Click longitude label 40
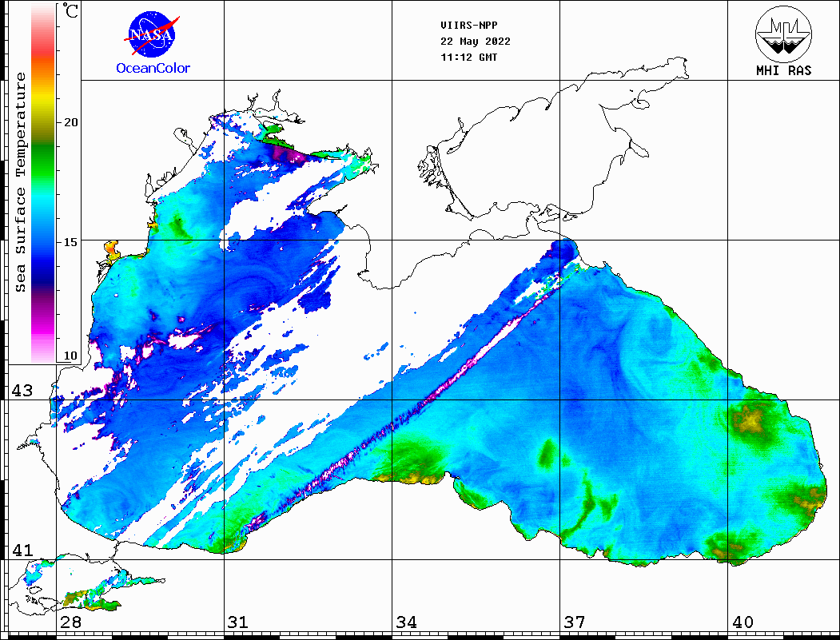This screenshot has height=640, width=840. pos(742,622)
